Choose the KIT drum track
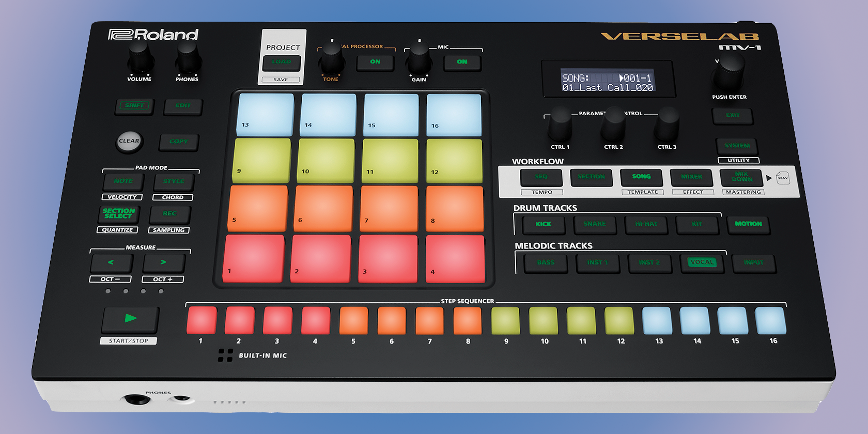This screenshot has width=868, height=434. point(697,225)
